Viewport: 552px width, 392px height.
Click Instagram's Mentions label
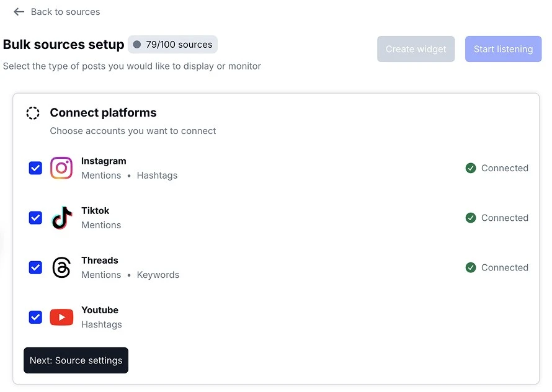click(x=101, y=176)
